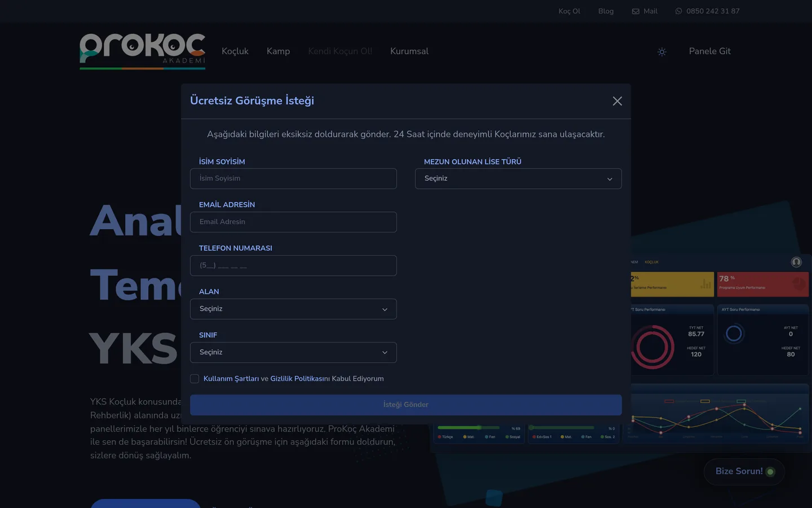
Task: Open the Mezun Olunan Lise Türü dropdown
Action: (518, 178)
